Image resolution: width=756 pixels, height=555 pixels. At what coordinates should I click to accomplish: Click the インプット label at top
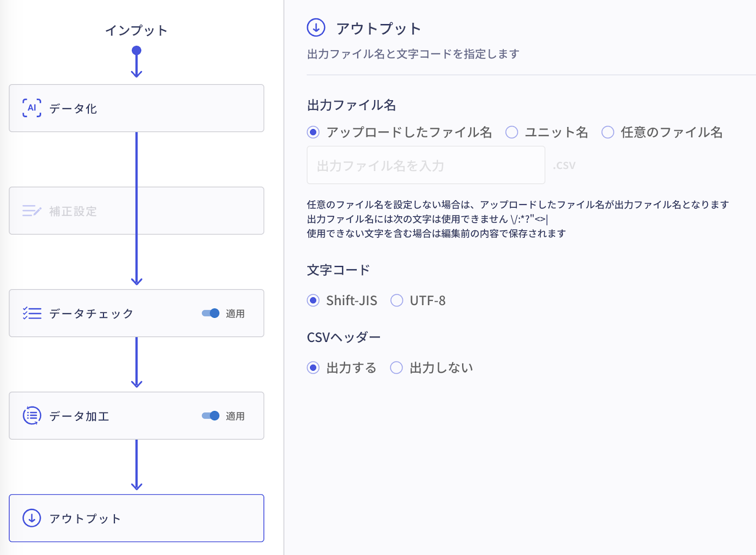coord(137,31)
